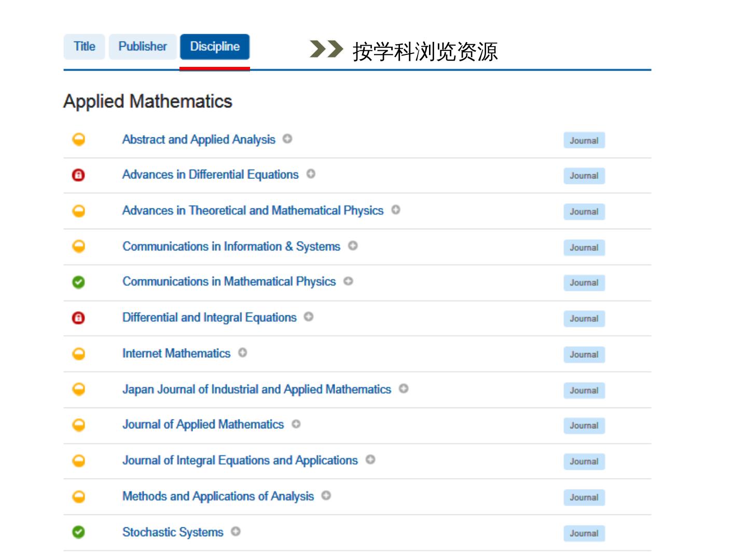
Task: Click Journal tag for Differential and Integral Equations
Action: coord(584,319)
